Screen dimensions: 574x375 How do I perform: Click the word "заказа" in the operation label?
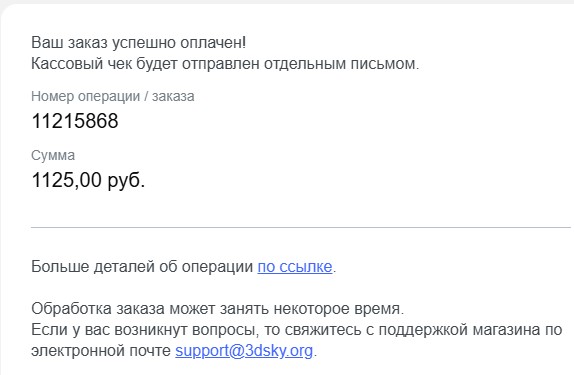[173, 96]
